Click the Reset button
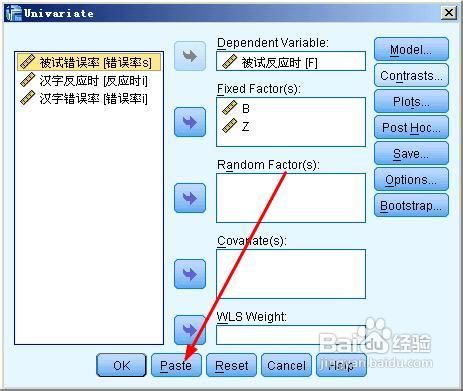The image size is (463, 391). pyautogui.click(x=231, y=365)
